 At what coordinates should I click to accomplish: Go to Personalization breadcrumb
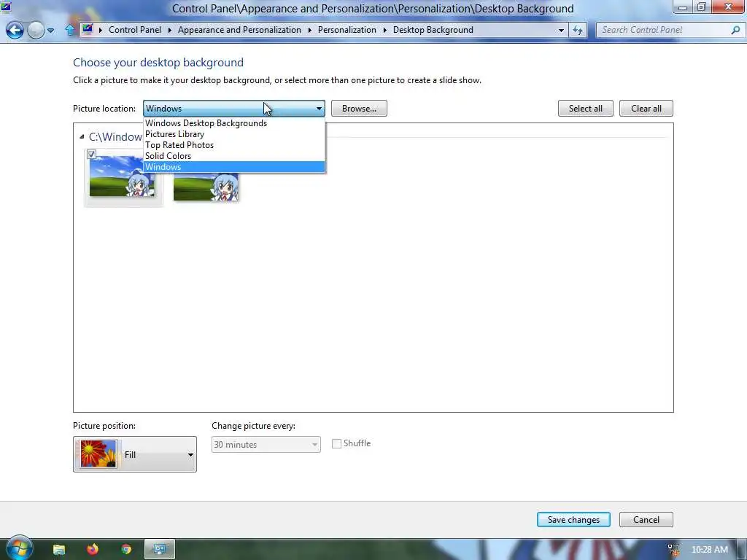point(347,29)
